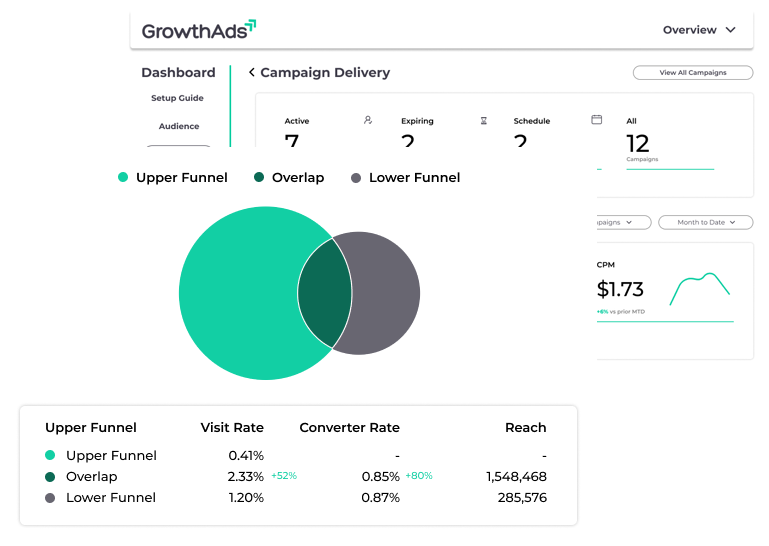The width and height of the screenshot is (769, 546).
Task: Click View All Campaigns button
Action: [692, 73]
